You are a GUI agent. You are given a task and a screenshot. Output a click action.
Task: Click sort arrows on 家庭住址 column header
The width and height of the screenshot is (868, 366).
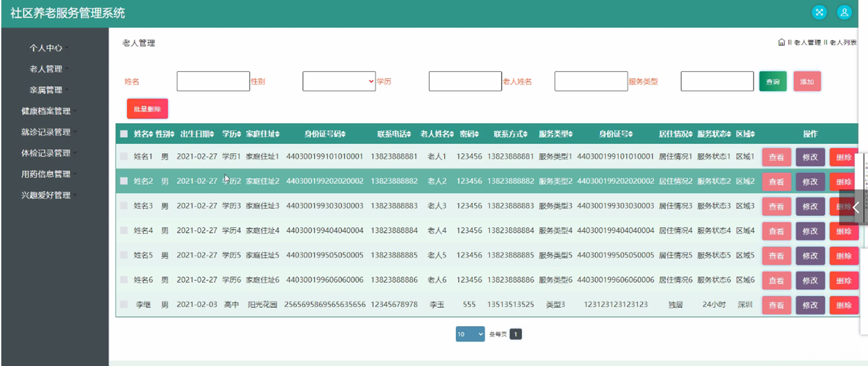coord(277,134)
